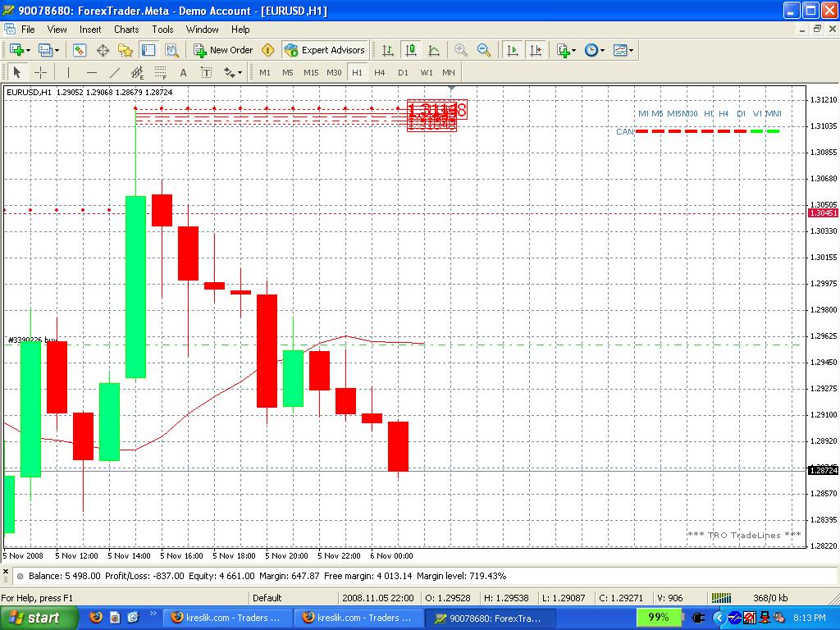Open the Help menu
The image size is (840, 630).
240,30
